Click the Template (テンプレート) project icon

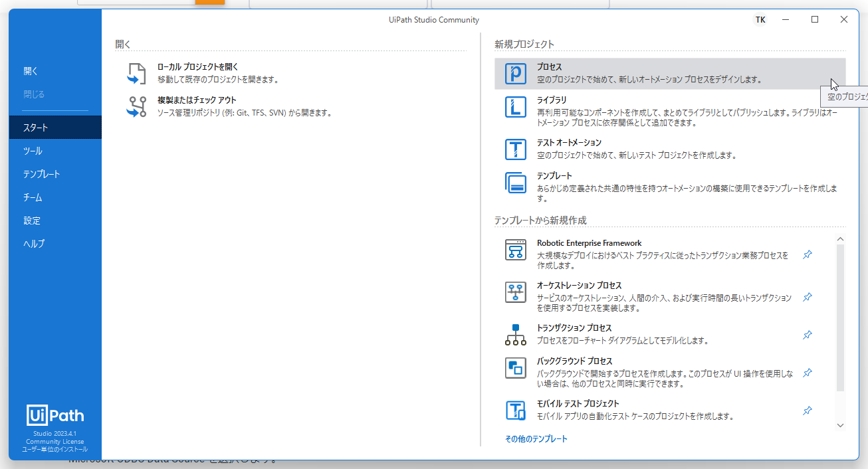click(x=516, y=183)
